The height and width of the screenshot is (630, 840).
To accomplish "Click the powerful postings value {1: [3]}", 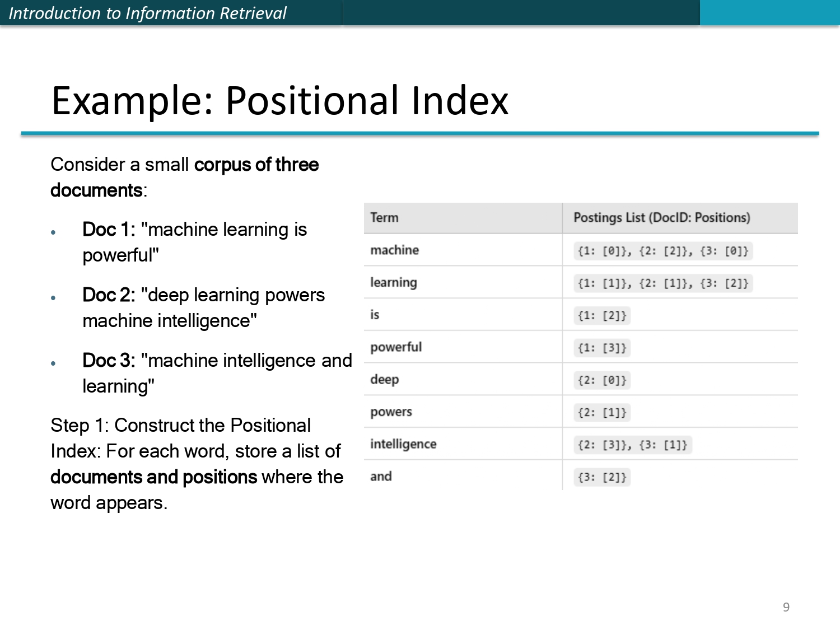I will (602, 348).
